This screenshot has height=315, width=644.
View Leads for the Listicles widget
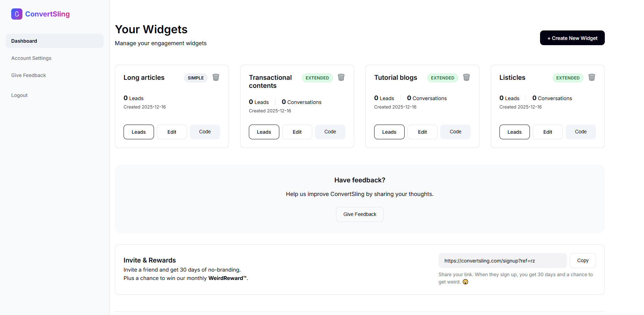pyautogui.click(x=514, y=132)
